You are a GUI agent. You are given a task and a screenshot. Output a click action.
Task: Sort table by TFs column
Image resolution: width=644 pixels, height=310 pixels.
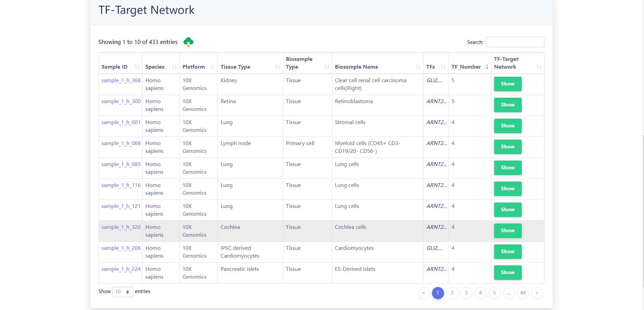[x=436, y=63]
